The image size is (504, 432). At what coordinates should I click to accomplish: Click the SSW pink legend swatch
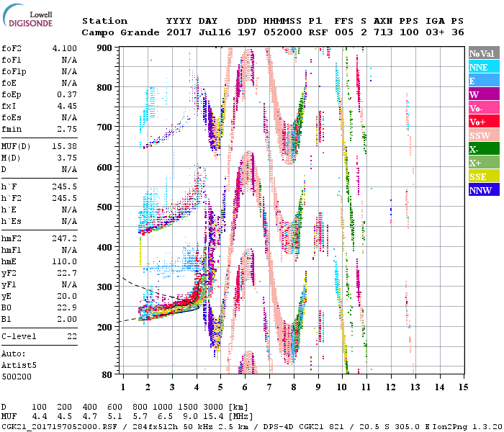483,135
